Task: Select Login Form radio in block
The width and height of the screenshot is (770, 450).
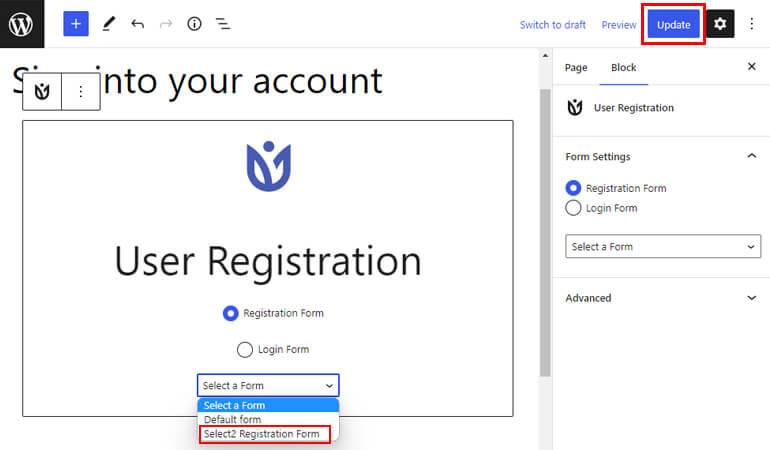Action: click(245, 349)
